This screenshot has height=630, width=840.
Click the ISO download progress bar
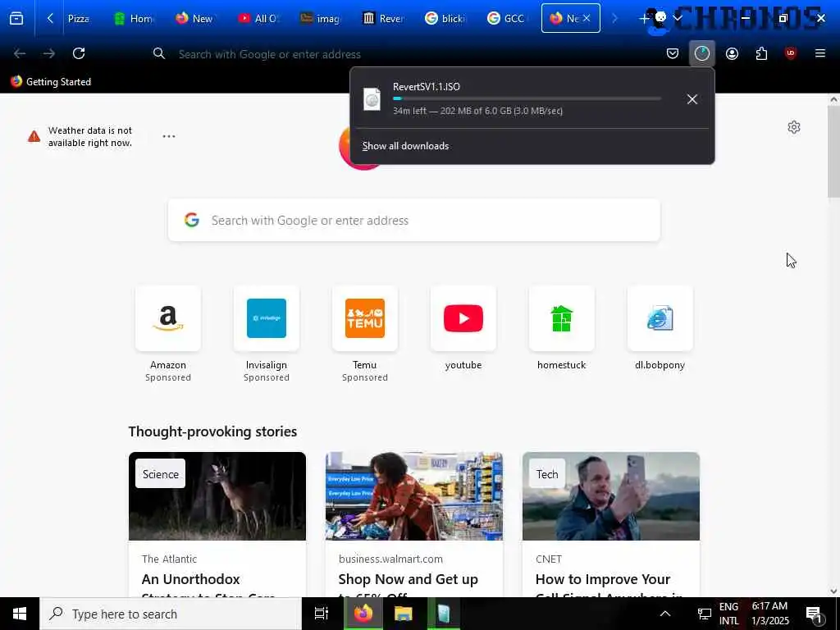(527, 98)
